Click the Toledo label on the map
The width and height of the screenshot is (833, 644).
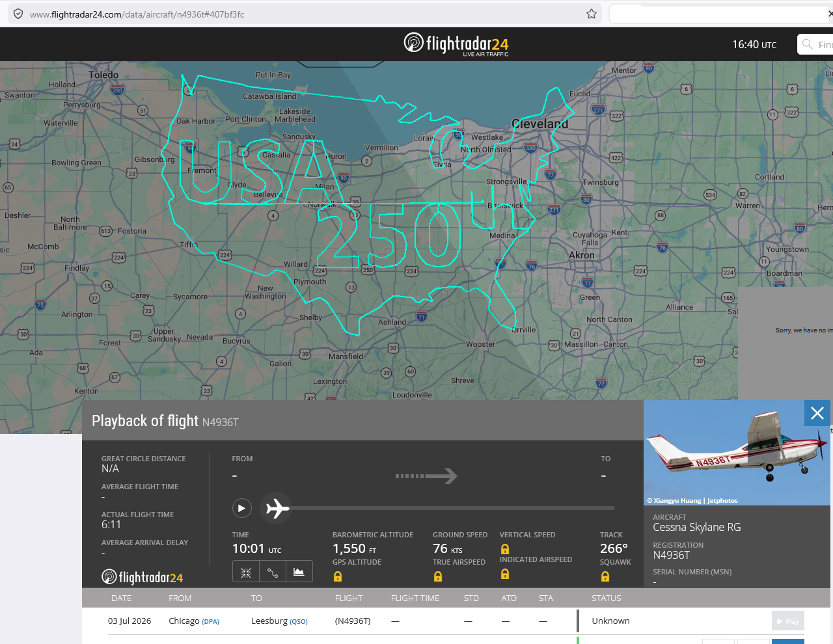coord(103,75)
